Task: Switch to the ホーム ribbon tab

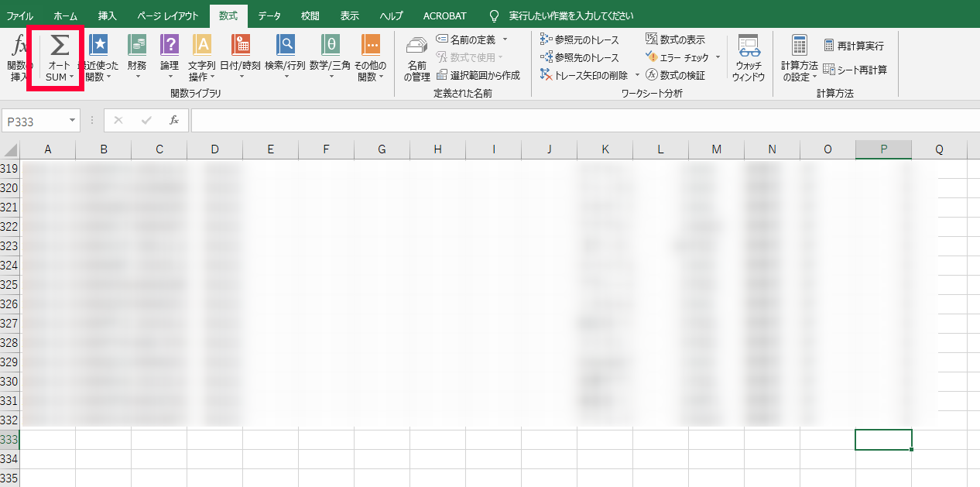Action: coord(65,15)
